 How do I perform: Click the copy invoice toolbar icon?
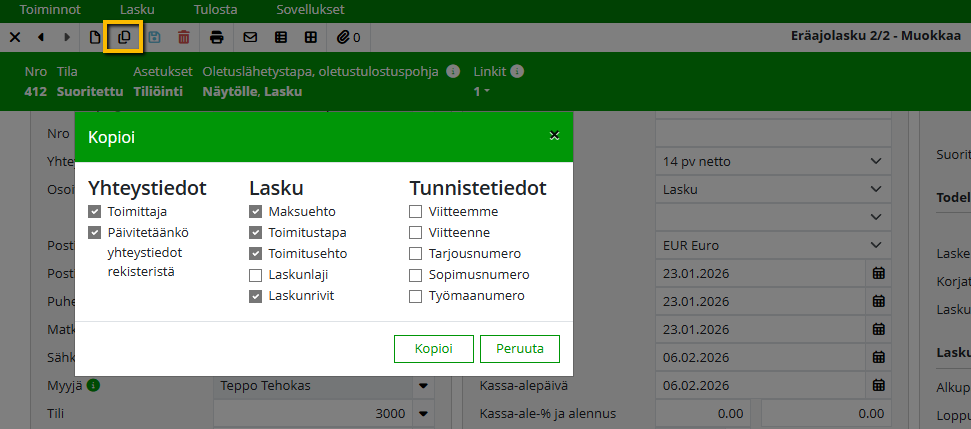click(124, 37)
